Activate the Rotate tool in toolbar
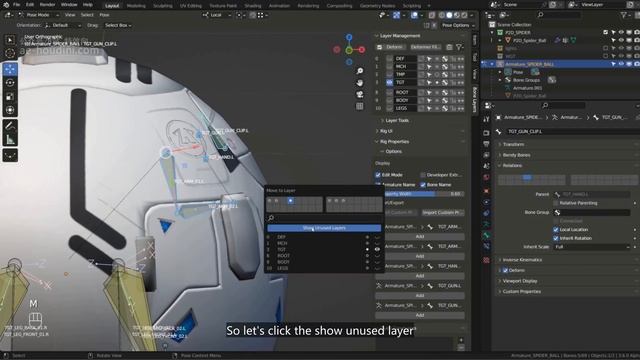The image size is (640, 360). (10, 83)
